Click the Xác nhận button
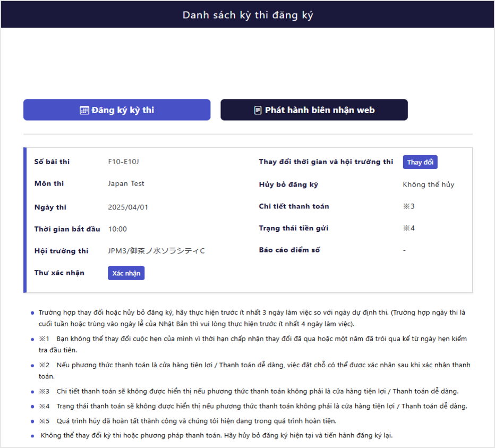 coord(126,273)
